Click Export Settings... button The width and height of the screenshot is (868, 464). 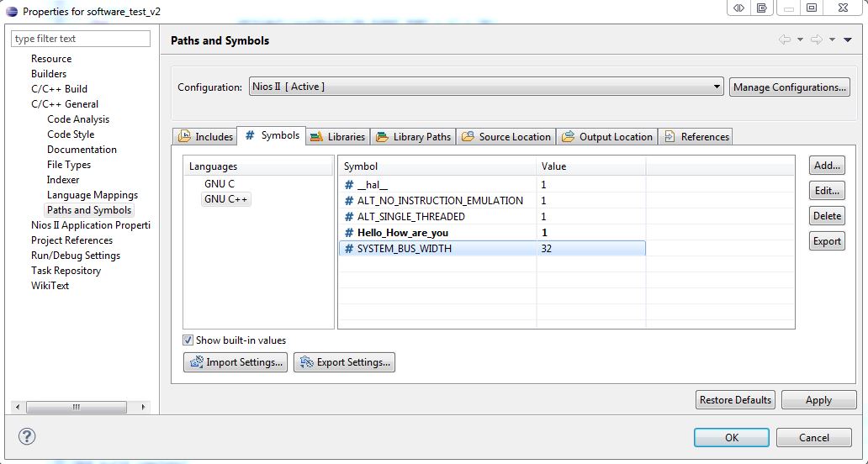pos(344,362)
